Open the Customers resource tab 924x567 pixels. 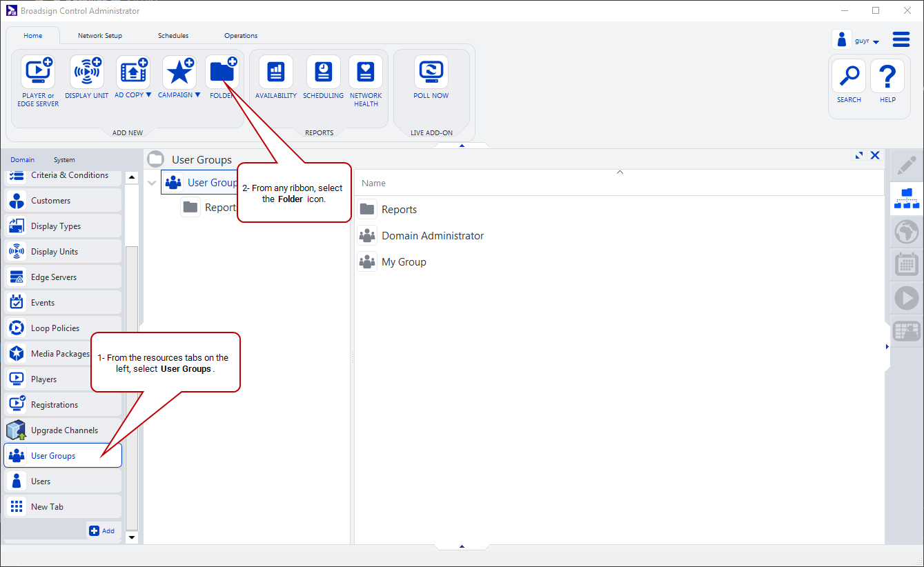pos(63,201)
